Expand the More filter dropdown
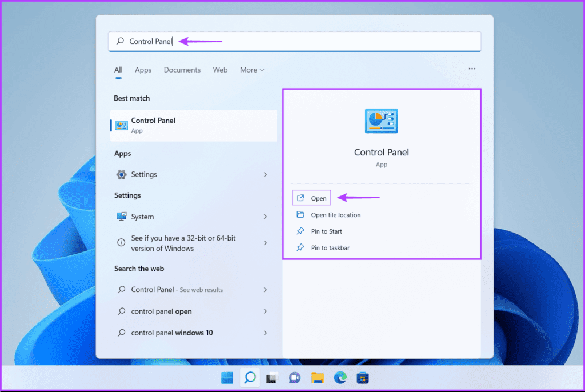Screen dimensions: 585x392 pos(251,70)
